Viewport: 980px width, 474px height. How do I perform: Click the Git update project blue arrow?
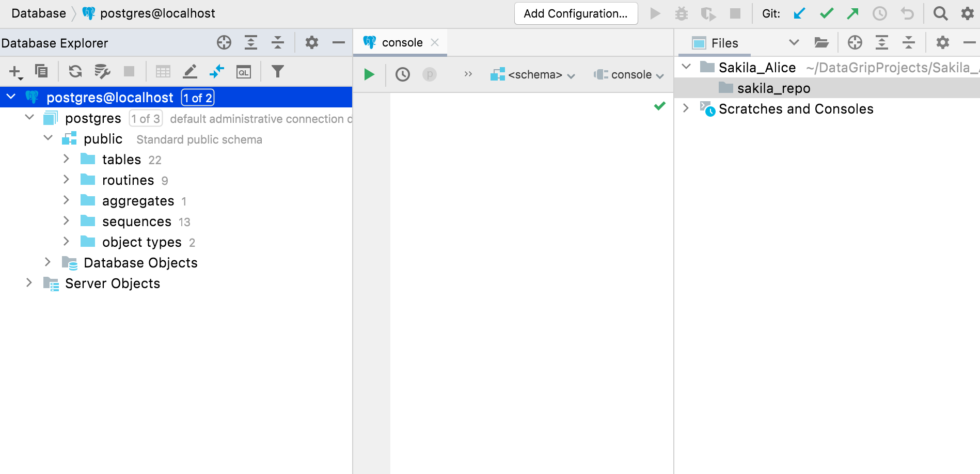point(799,13)
